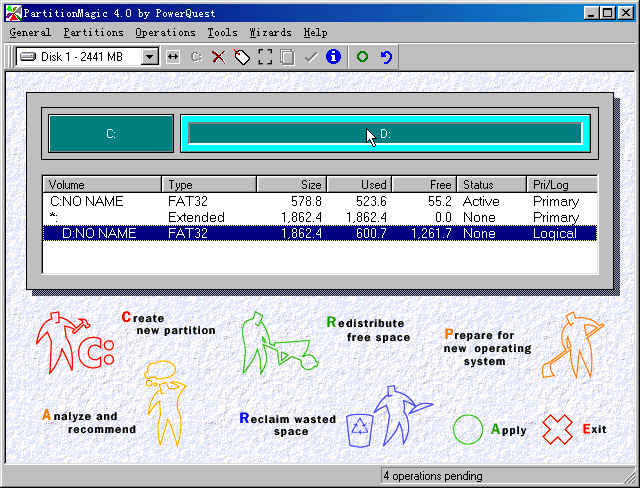The image size is (640, 488).
Task: Click the Check partition checkmark icon
Action: pos(311,57)
